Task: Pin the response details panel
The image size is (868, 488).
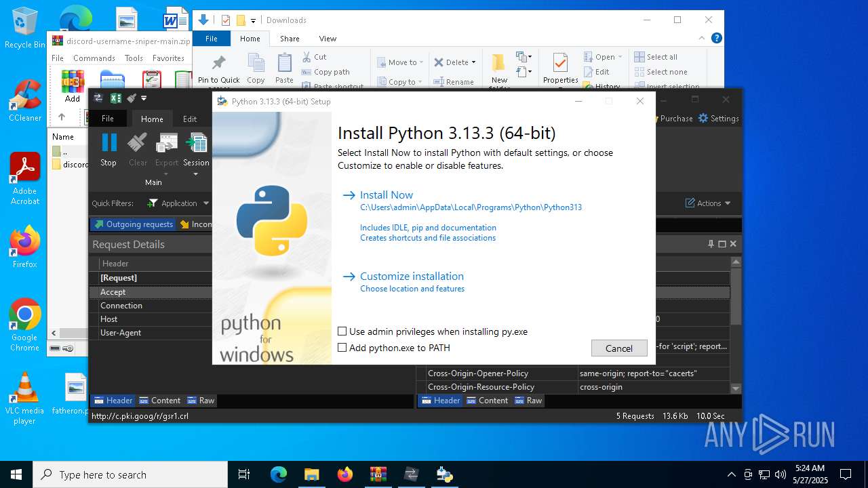Action: tap(711, 244)
